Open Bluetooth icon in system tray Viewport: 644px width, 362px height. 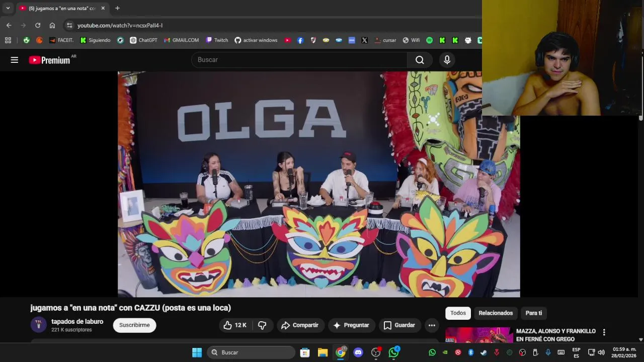tap(471, 352)
